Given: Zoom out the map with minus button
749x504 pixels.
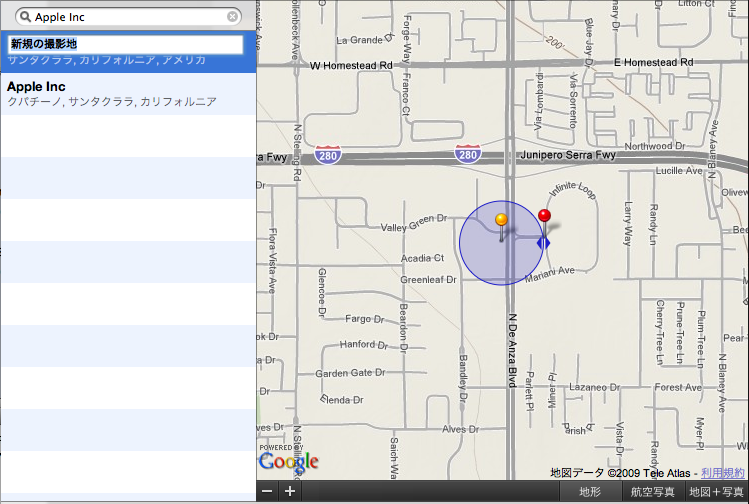Looking at the screenshot, I should 268,491.
